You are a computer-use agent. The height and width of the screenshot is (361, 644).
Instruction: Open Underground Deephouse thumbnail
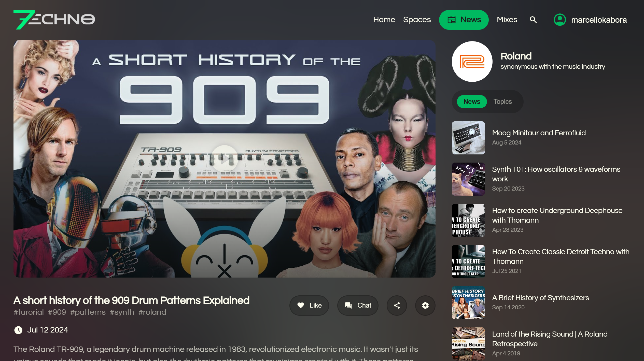pos(468,220)
